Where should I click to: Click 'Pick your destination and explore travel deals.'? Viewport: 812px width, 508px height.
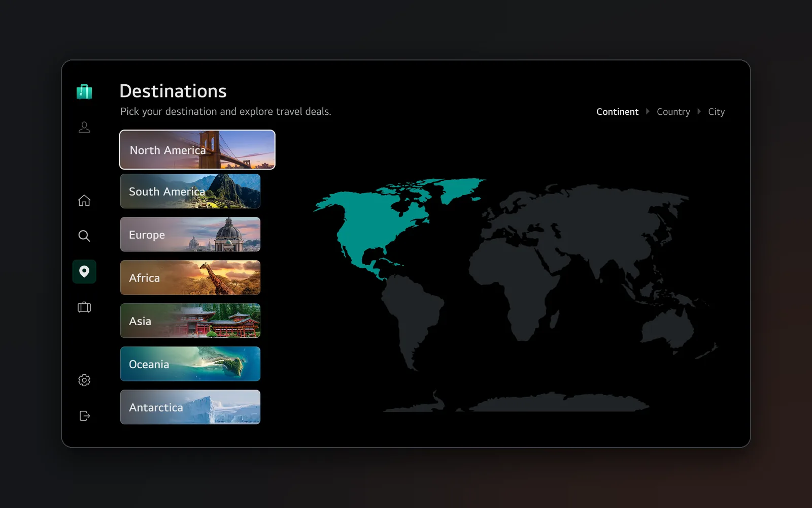(x=225, y=112)
